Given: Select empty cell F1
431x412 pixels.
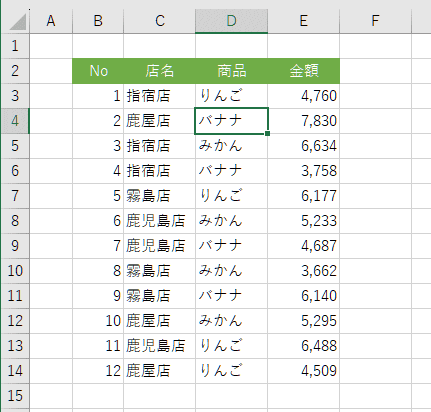Looking at the screenshot, I should 375,46.
